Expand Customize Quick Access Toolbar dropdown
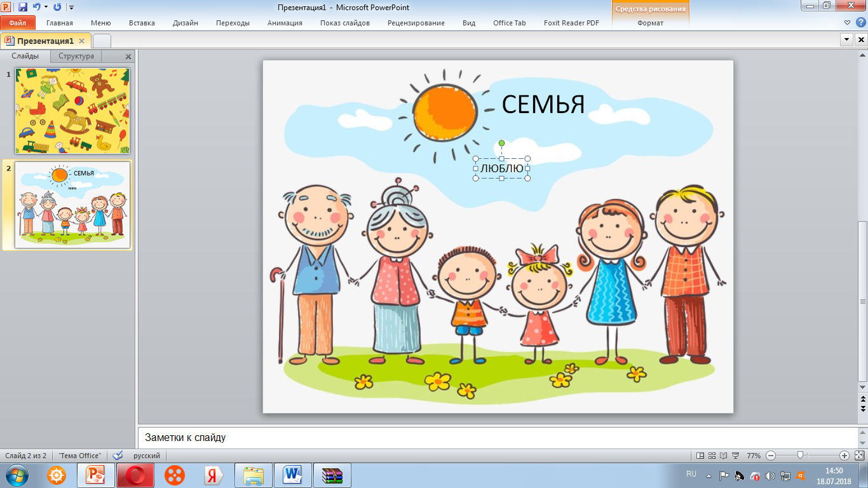868x488 pixels. point(71,8)
